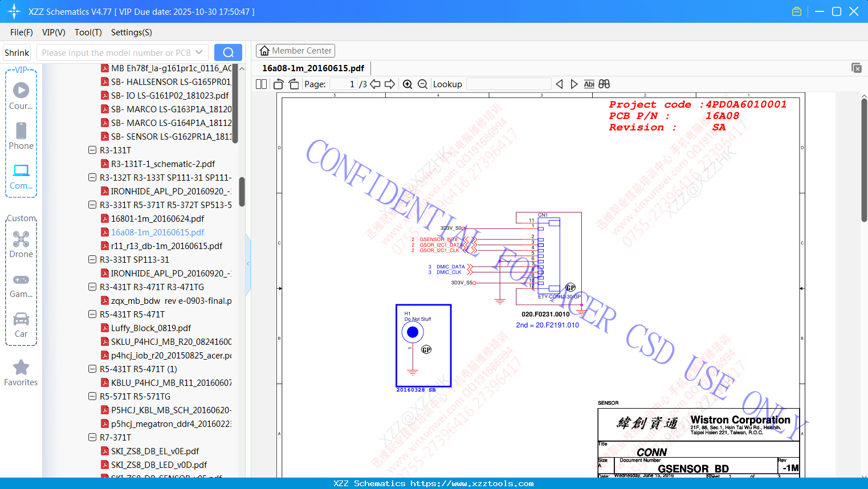
Task: Collapse the R5-431T R5-471T (1) folder
Action: click(x=92, y=369)
